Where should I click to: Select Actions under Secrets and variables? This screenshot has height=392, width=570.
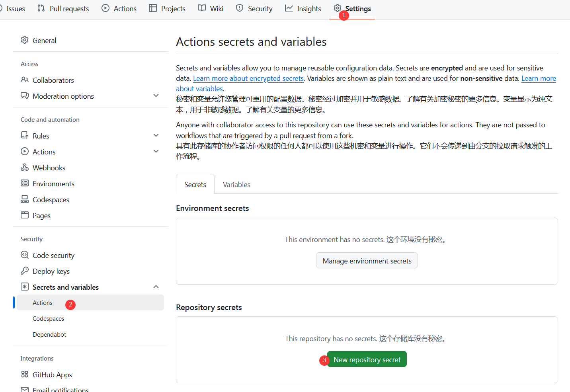90,302
